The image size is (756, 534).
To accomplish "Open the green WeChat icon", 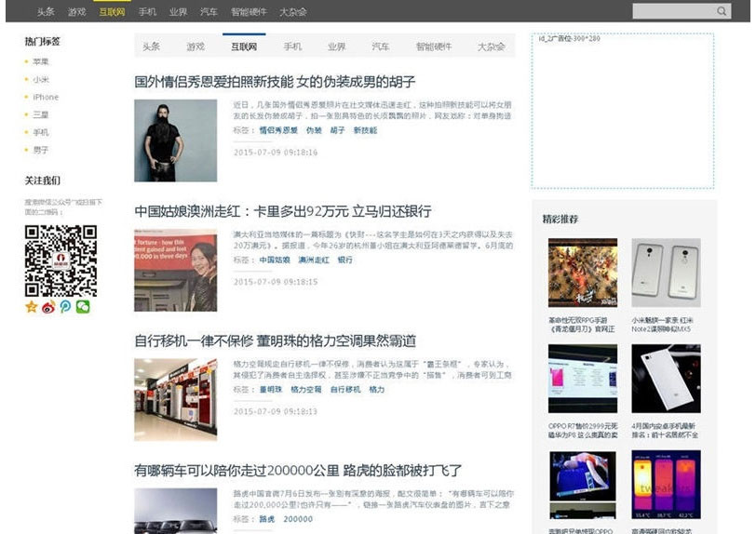I will point(83,307).
